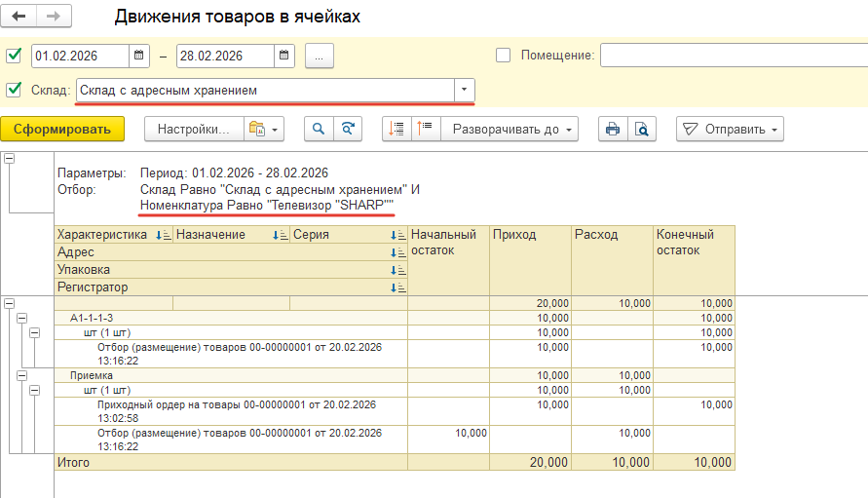This screenshot has width=868, height=498.
Task: Open print preview icon
Action: click(x=641, y=129)
